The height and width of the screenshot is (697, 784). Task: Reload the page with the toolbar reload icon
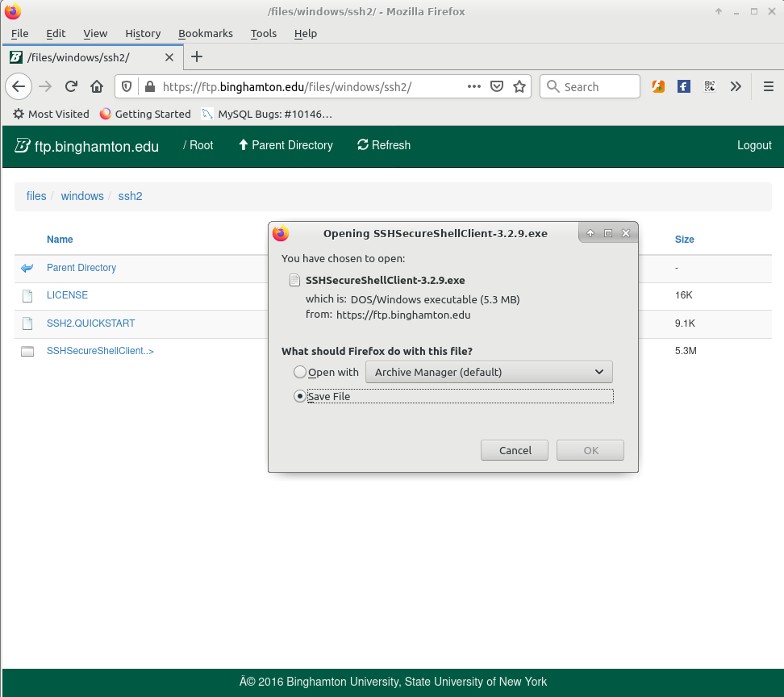71,86
